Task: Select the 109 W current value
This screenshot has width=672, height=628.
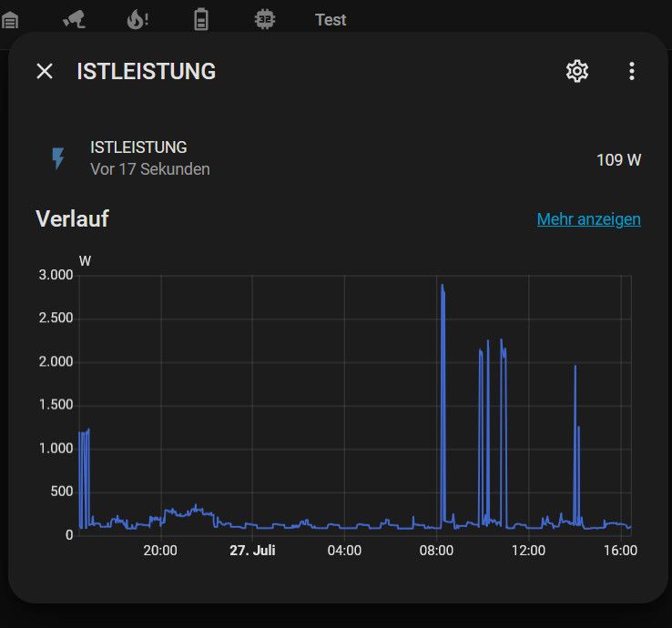Action: 619,160
